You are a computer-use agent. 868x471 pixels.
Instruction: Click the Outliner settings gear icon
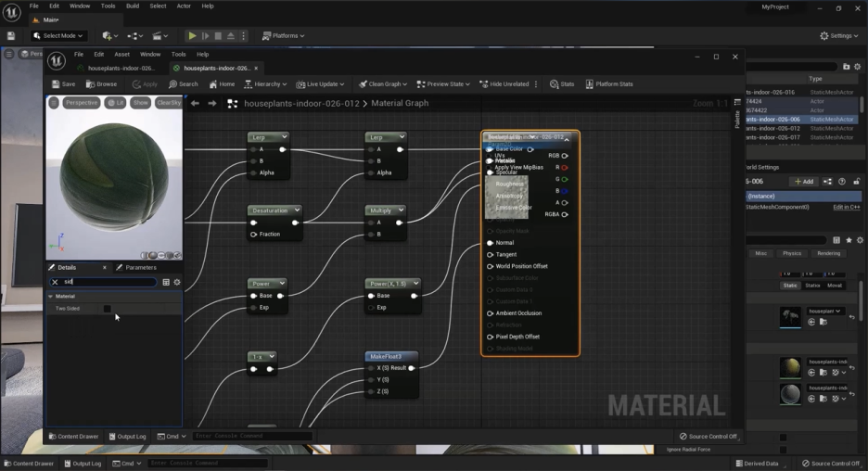coord(858,67)
